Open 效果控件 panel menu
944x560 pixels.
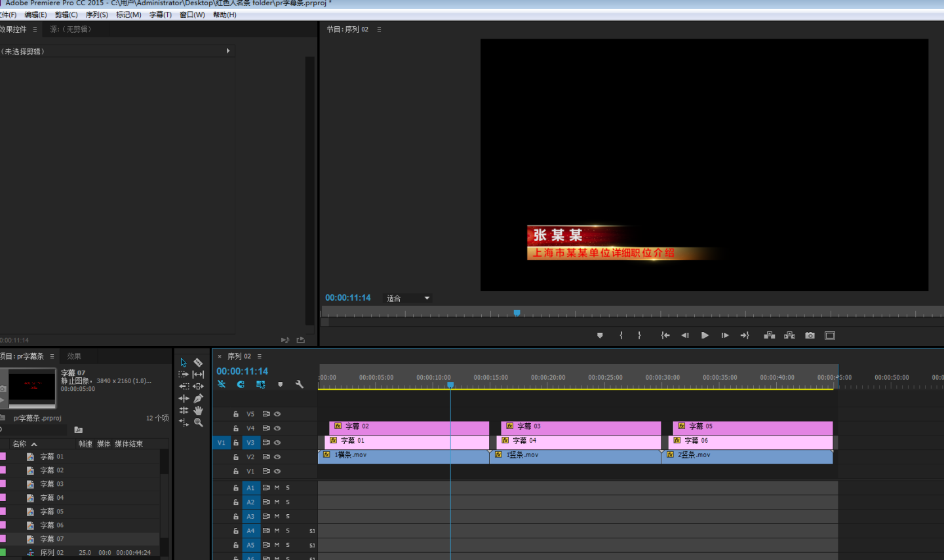pyautogui.click(x=35, y=29)
